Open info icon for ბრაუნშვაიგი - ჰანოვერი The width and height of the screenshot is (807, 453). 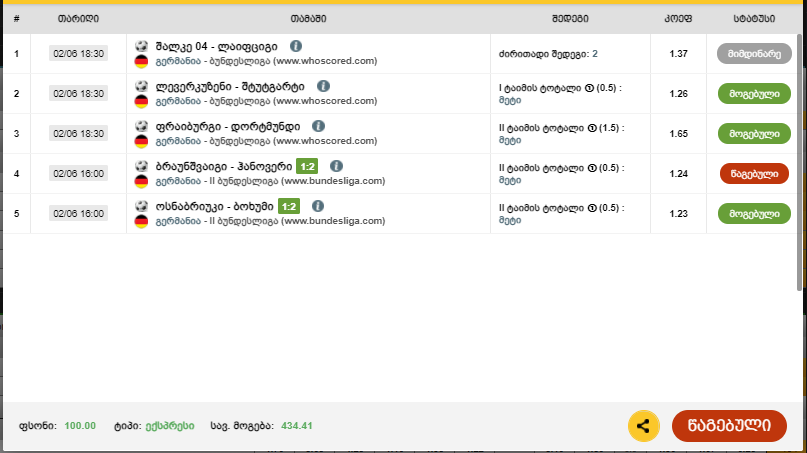click(x=336, y=166)
